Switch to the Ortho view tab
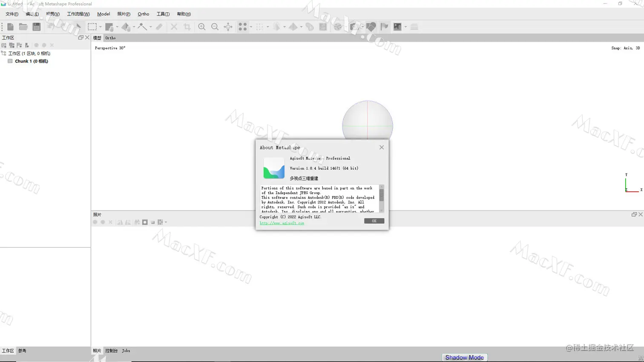This screenshot has width=644, height=362. [110, 38]
